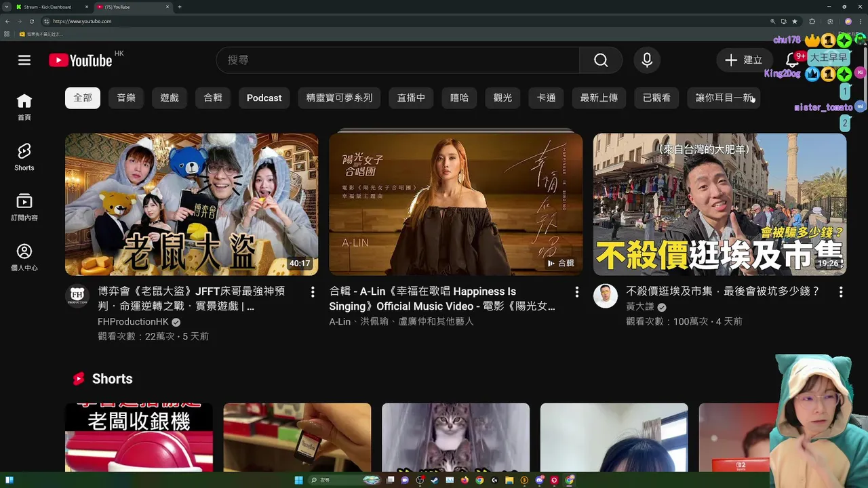The image size is (868, 488).
Task: Bookmark this page with the star icon
Action: pos(795,21)
